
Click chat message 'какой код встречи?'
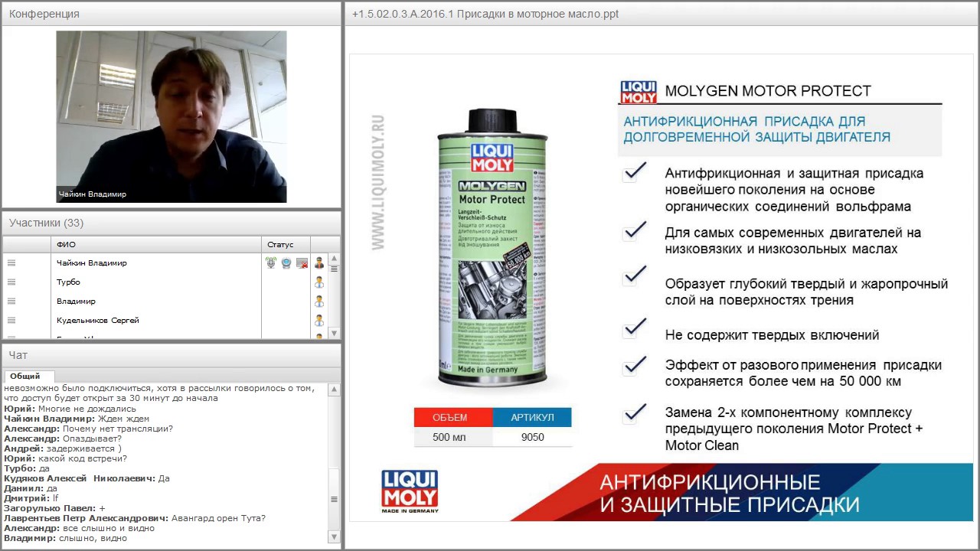[x=83, y=459]
